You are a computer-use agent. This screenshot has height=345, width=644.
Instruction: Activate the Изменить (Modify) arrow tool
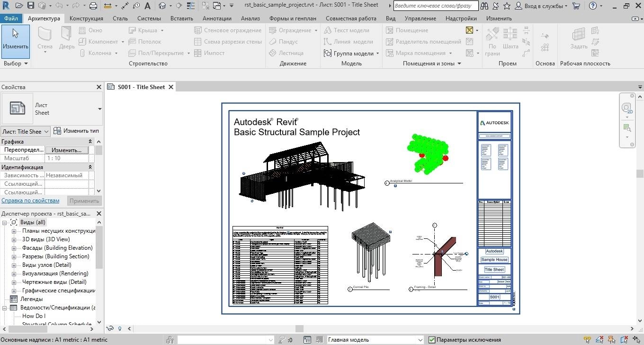pos(16,41)
